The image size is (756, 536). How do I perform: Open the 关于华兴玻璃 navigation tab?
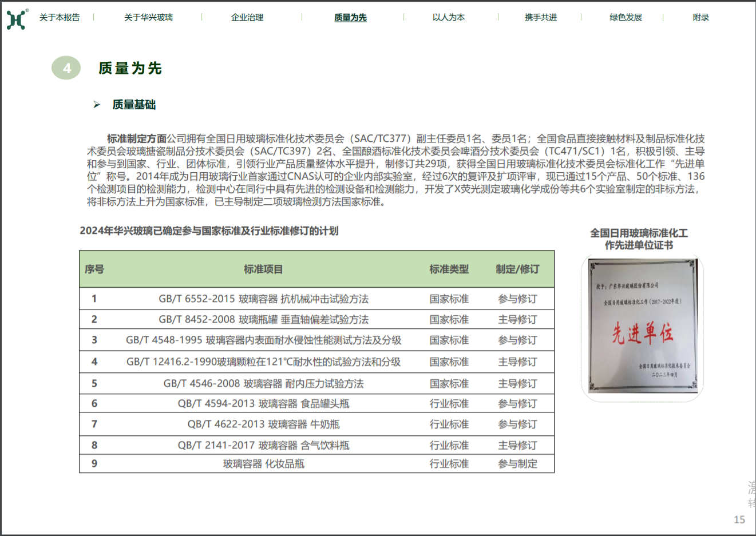148,18
